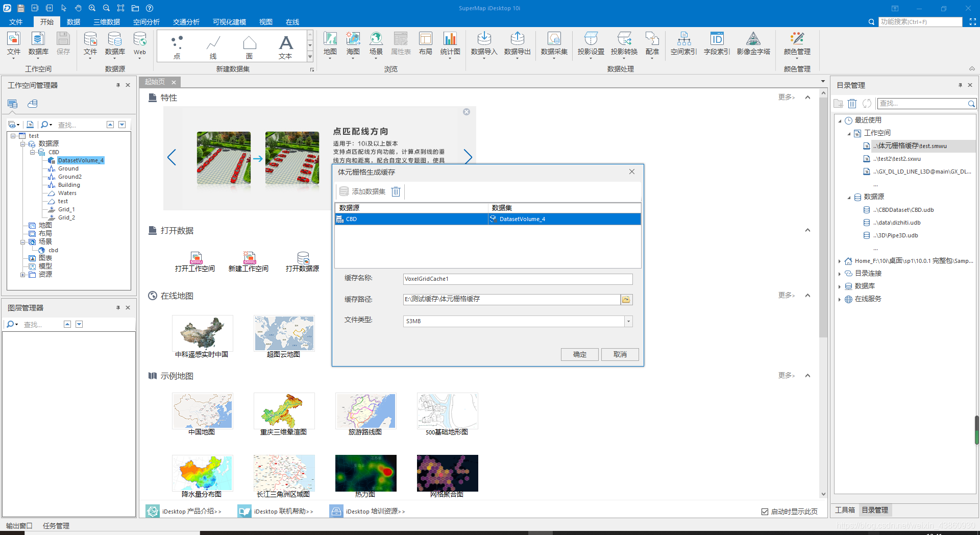The image size is (980, 535).
Task: Click the 数据导出 (Data export) icon
Action: coord(518,44)
